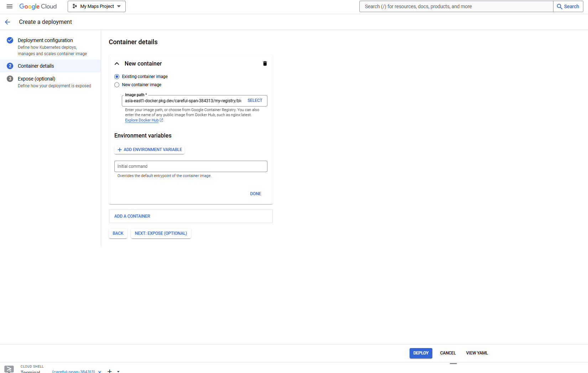This screenshot has height=373, width=588.
Task: Go to the Expose (optional) step
Action: [x=36, y=79]
